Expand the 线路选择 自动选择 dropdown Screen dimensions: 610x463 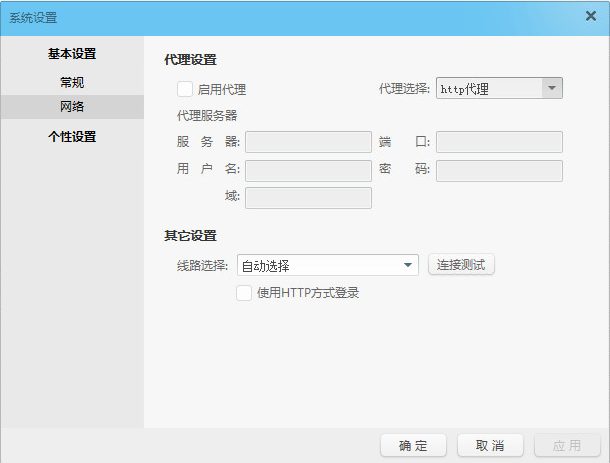(x=327, y=265)
